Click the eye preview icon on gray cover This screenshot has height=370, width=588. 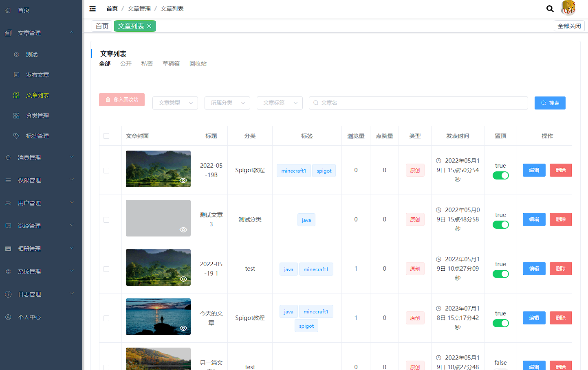(183, 230)
